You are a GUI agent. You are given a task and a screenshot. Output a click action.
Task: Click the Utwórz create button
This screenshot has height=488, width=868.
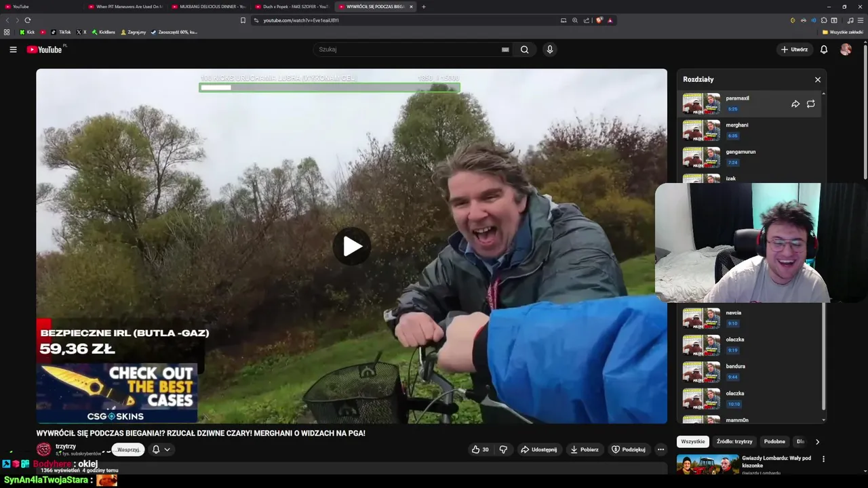(794, 49)
